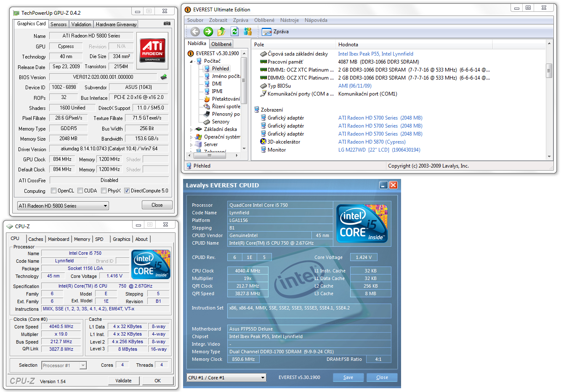Click Intel Core i5 badge in EVEREST CPUID
This screenshot has width=561, height=392.
click(x=362, y=224)
